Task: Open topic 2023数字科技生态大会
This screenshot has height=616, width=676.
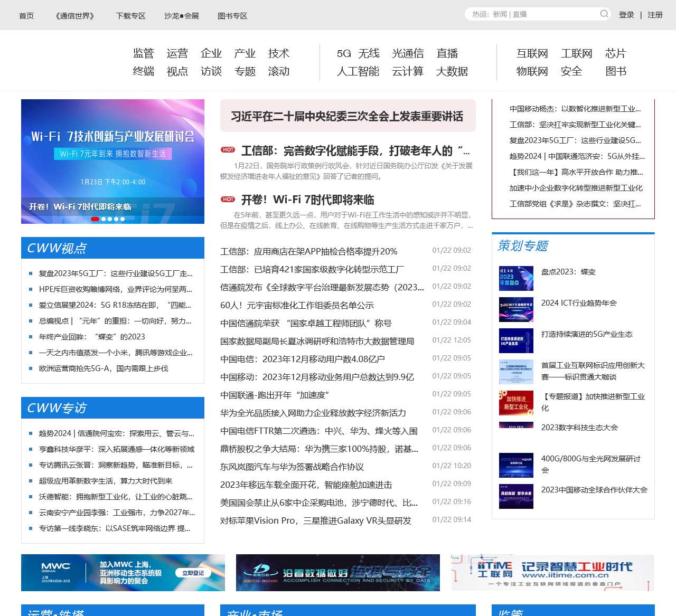Action: [579, 428]
